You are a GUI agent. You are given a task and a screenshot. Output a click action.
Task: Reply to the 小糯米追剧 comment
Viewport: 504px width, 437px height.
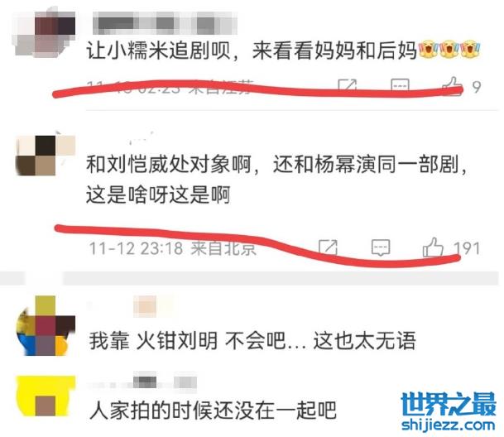401,86
